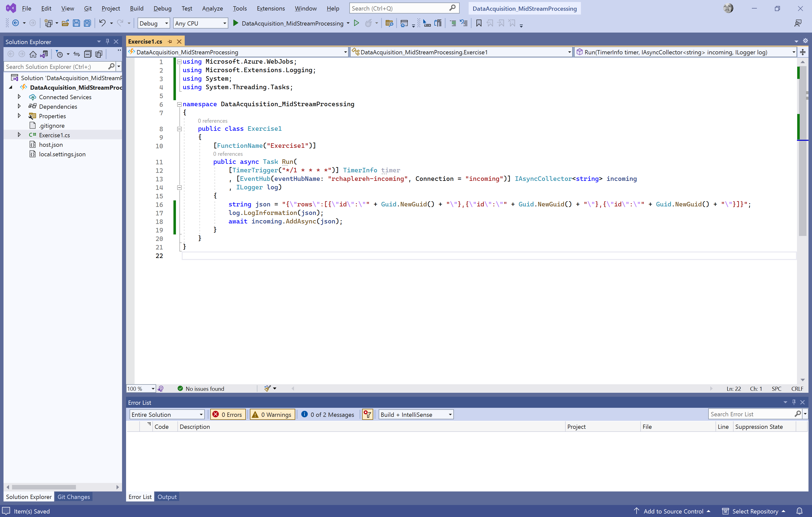Switch to the Output tab
The image size is (812, 517).
pyautogui.click(x=167, y=496)
